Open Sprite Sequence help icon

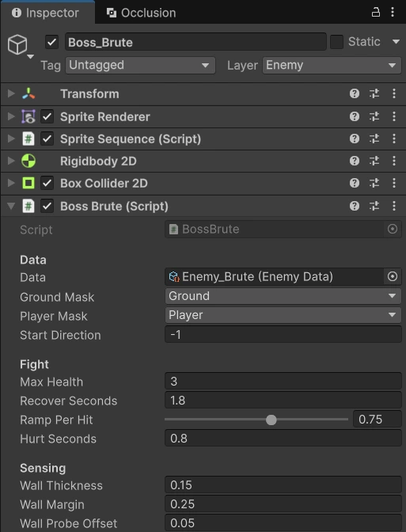(x=354, y=139)
